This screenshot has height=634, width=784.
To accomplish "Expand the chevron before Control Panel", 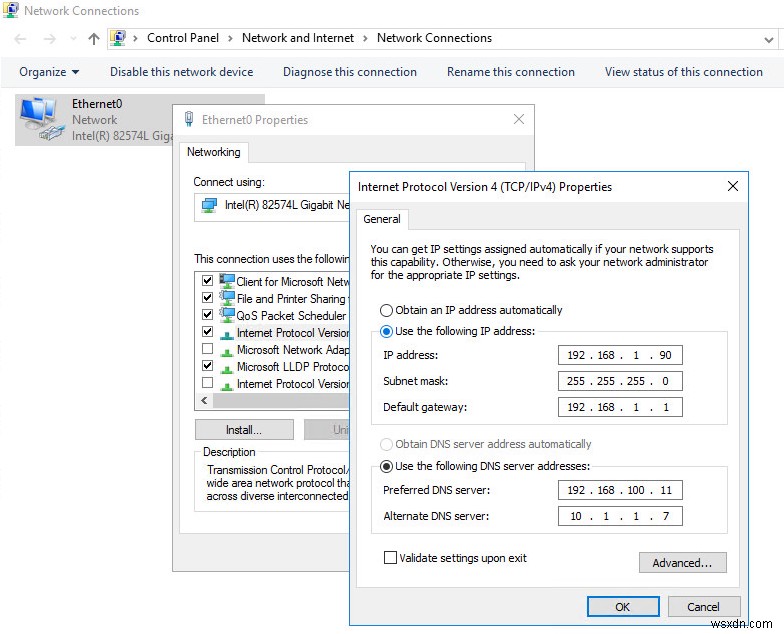I will coord(135,38).
